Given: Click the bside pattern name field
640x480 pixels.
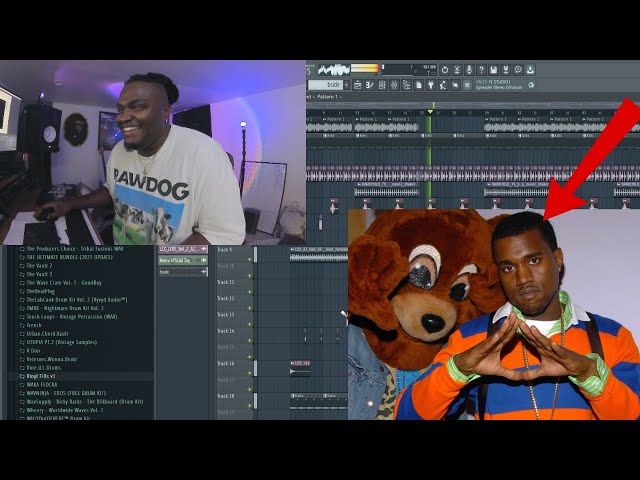Looking at the screenshot, I should pyautogui.click(x=325, y=85).
